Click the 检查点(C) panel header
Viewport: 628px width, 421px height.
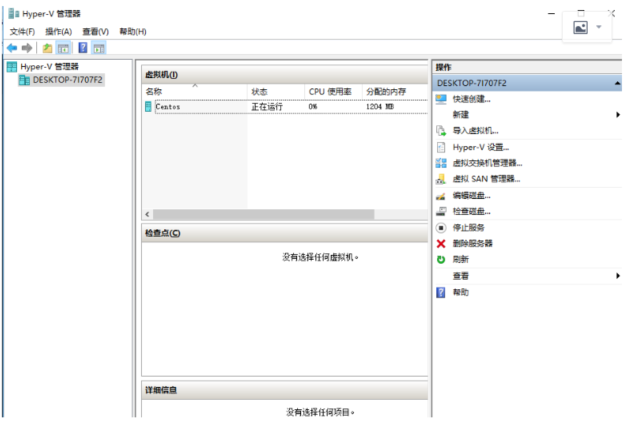point(285,234)
